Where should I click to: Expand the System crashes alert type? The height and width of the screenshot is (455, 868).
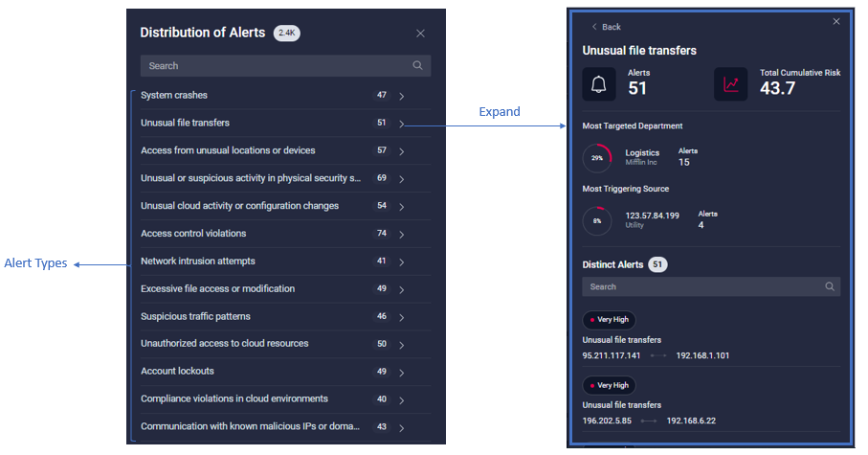point(402,96)
